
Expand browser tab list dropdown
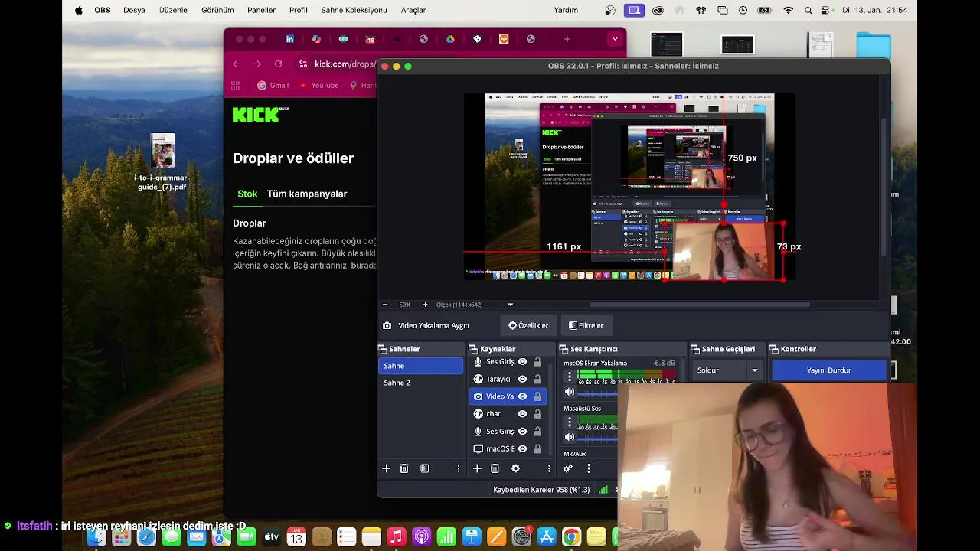click(x=614, y=39)
